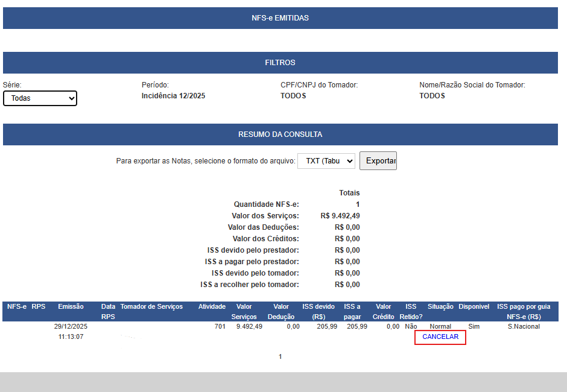Click the Tomador de Serviços column header
Viewport: 567px width, 392px height.
click(x=151, y=307)
